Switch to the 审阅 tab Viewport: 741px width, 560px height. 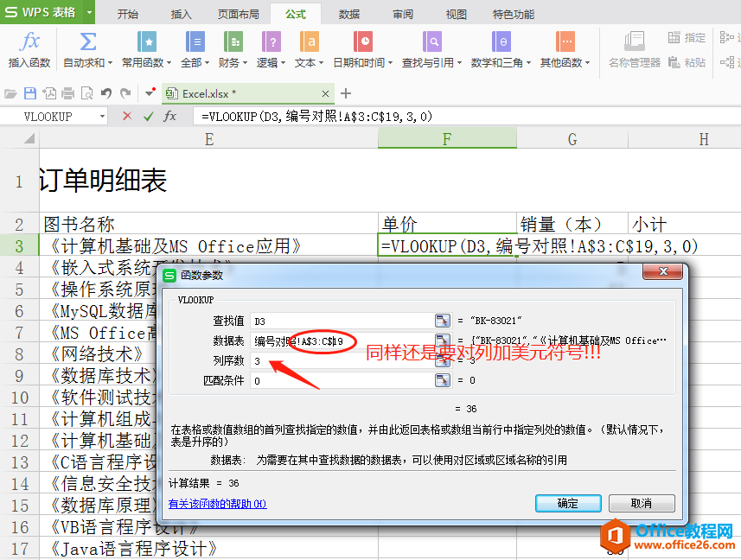(403, 14)
